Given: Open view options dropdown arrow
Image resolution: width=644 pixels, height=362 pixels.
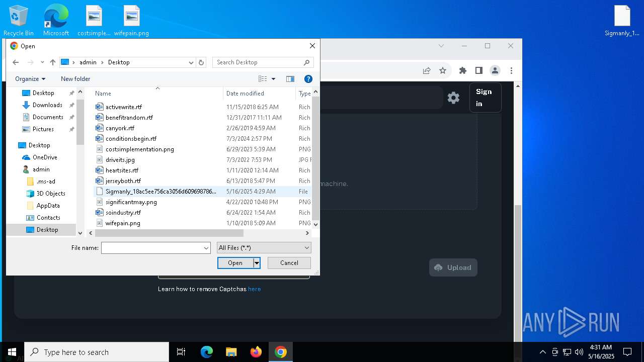Looking at the screenshot, I should pos(274,79).
